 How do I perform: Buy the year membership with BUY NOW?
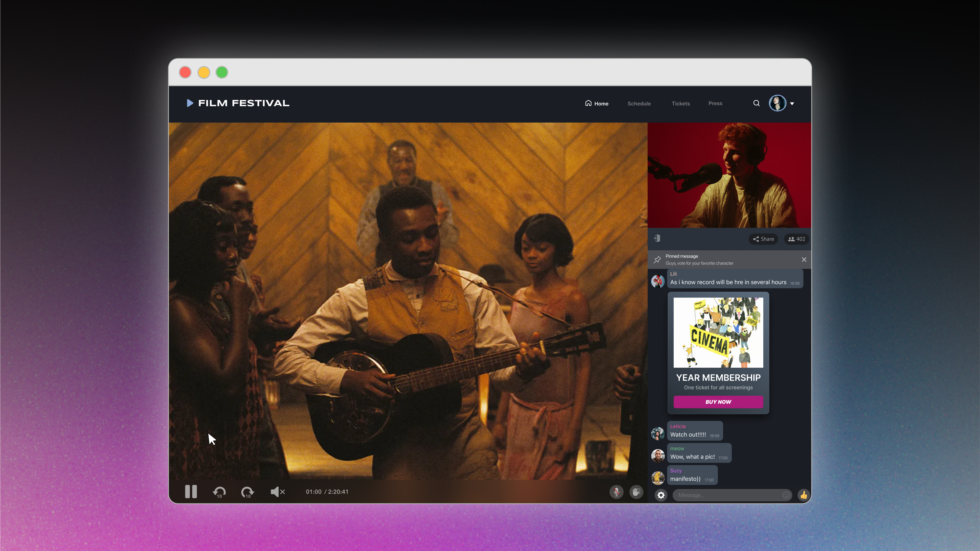(718, 402)
